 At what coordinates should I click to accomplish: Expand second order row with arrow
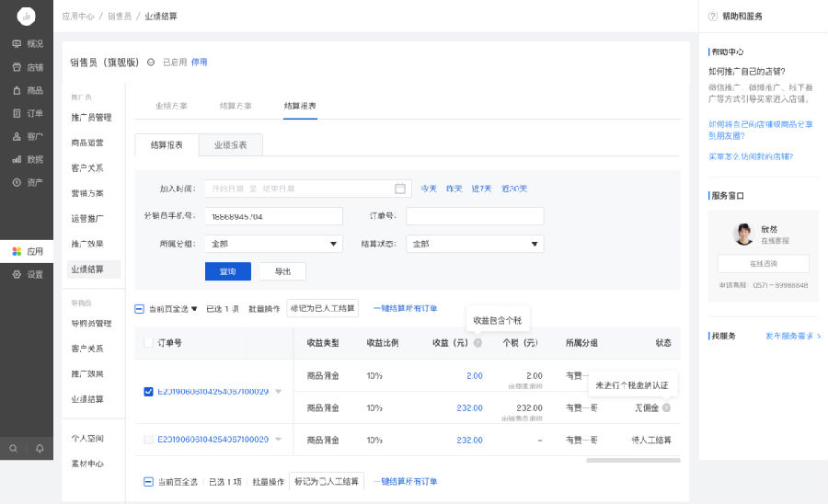click(278, 439)
